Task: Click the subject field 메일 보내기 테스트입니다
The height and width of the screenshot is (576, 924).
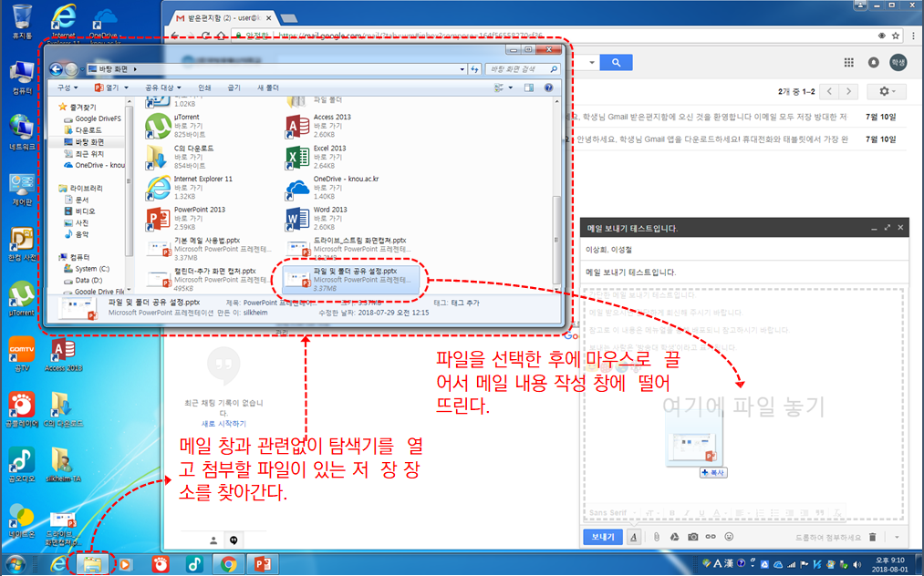Action: pyautogui.click(x=744, y=273)
